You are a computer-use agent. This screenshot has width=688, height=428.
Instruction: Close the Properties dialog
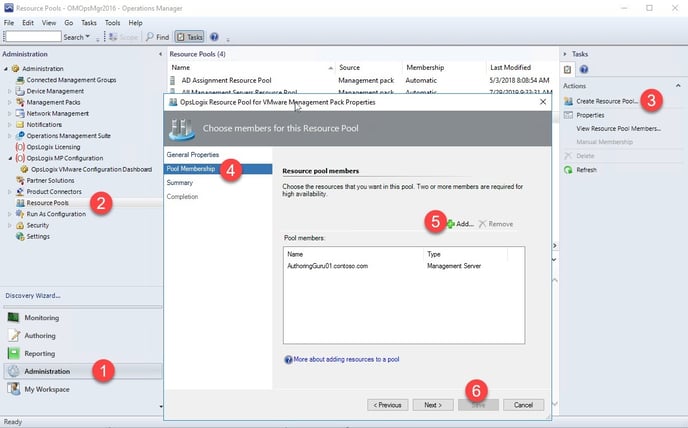click(543, 102)
